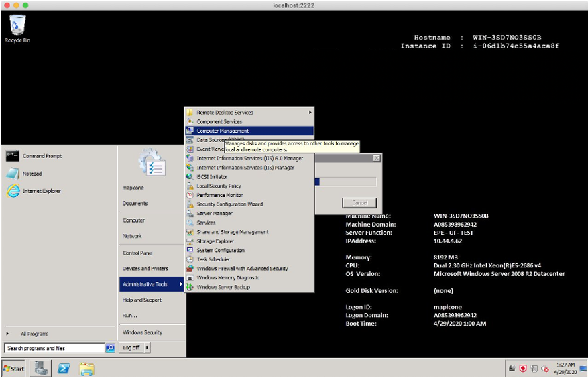Image resolution: width=588 pixels, height=378 pixels.
Task: Open Notepad from the pinned programs
Action: (x=32, y=174)
